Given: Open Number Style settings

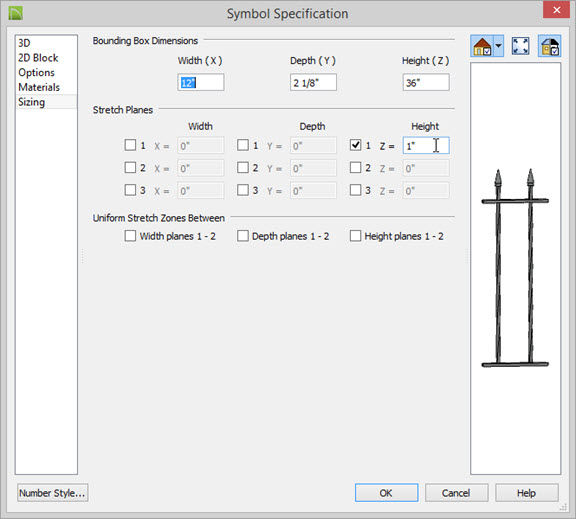Looking at the screenshot, I should [x=53, y=493].
